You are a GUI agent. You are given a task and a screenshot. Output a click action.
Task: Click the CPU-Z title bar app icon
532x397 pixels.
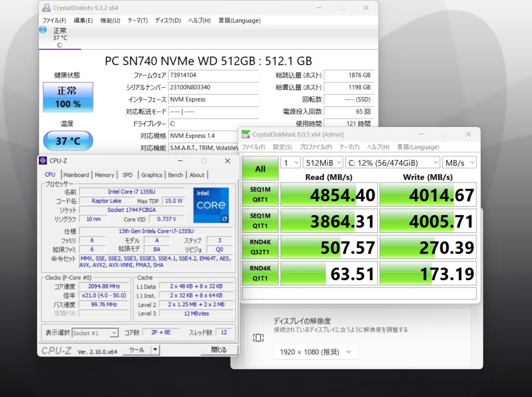43,160
